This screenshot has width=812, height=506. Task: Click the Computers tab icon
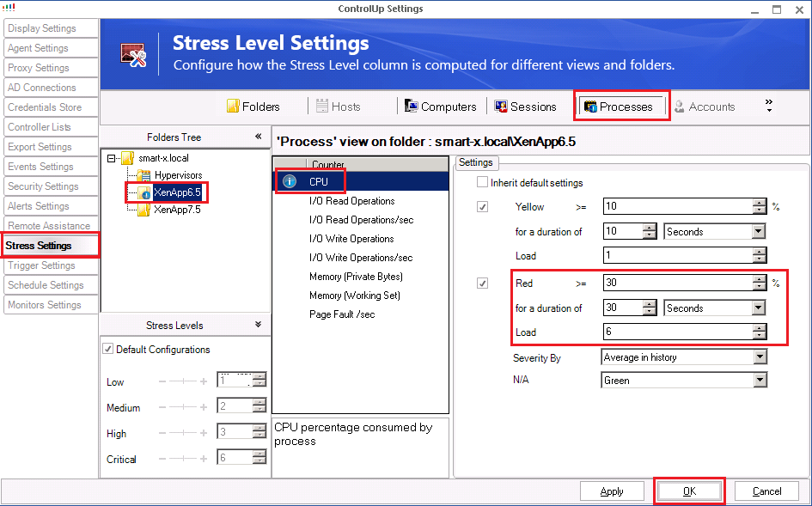pyautogui.click(x=412, y=107)
